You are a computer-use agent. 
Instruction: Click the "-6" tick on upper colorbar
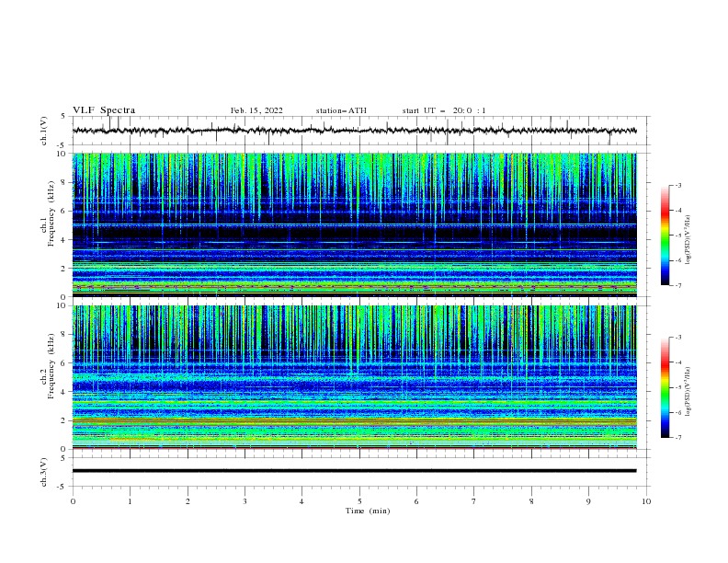pos(678,260)
